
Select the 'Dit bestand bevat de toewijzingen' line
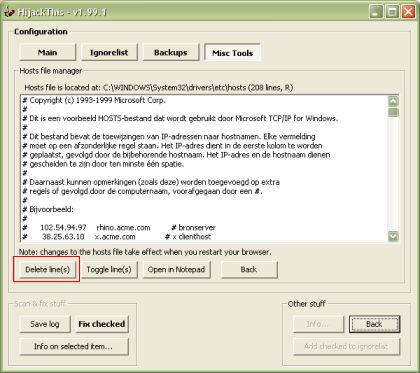204,136
